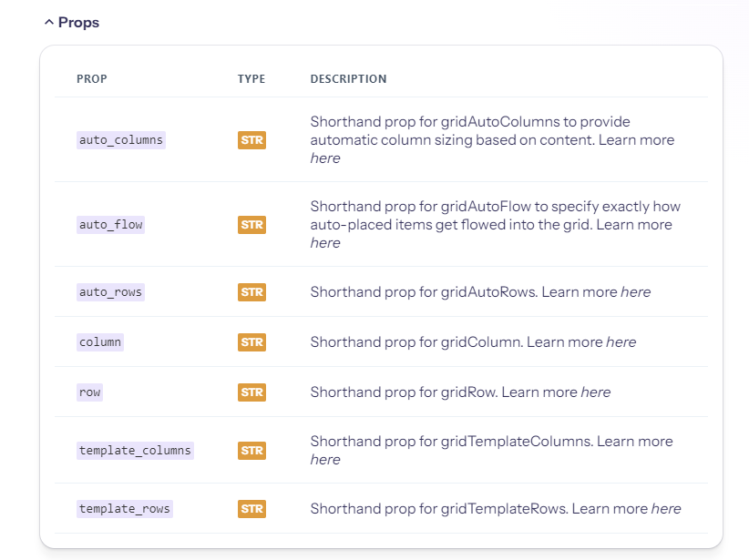The image size is (749, 560).
Task: Click the PROP column header
Action: point(92,79)
